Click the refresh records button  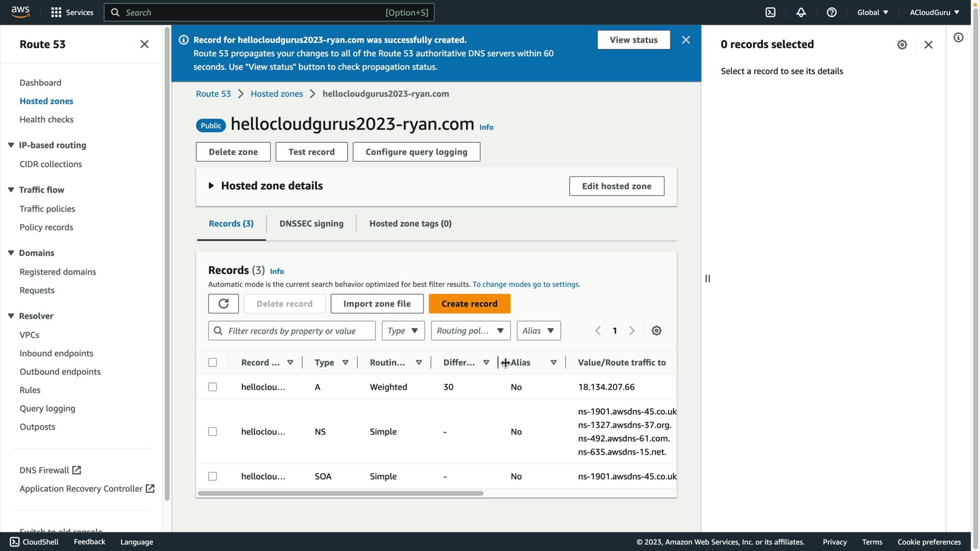click(223, 304)
